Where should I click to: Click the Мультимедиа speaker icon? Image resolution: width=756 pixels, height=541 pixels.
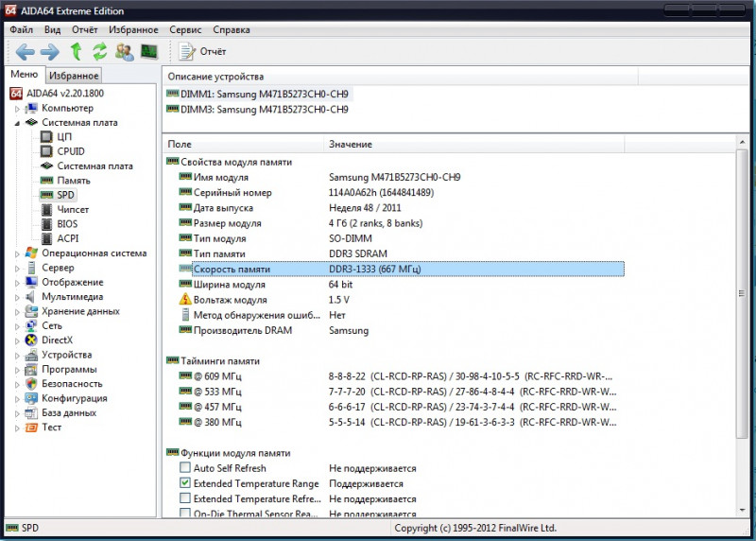click(30, 296)
